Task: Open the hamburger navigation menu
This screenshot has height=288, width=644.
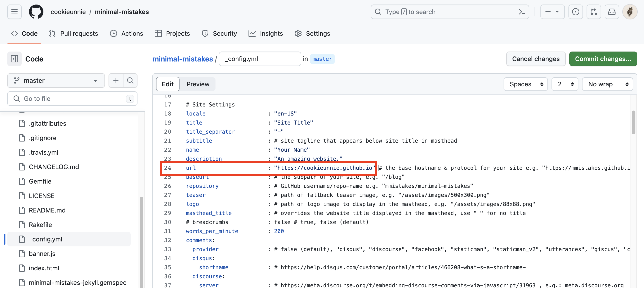Action: click(x=14, y=12)
